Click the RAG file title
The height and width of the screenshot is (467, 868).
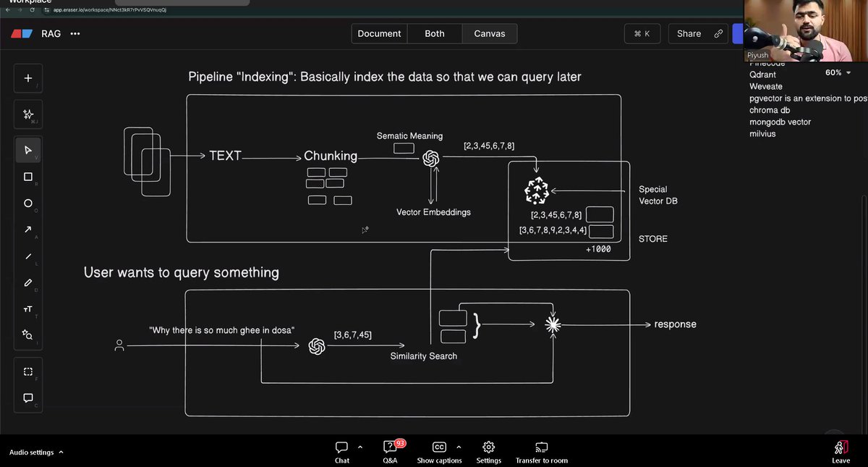[51, 33]
